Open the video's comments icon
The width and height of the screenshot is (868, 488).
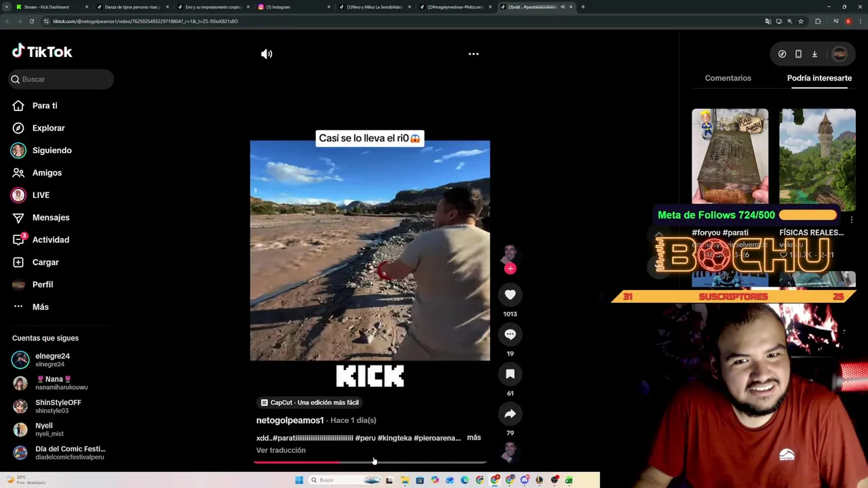tap(510, 334)
